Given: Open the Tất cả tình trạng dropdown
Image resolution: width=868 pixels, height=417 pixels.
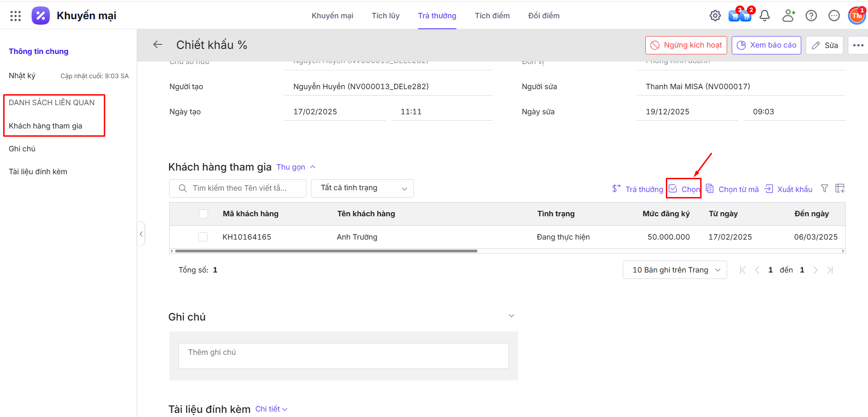Looking at the screenshot, I should [x=362, y=188].
